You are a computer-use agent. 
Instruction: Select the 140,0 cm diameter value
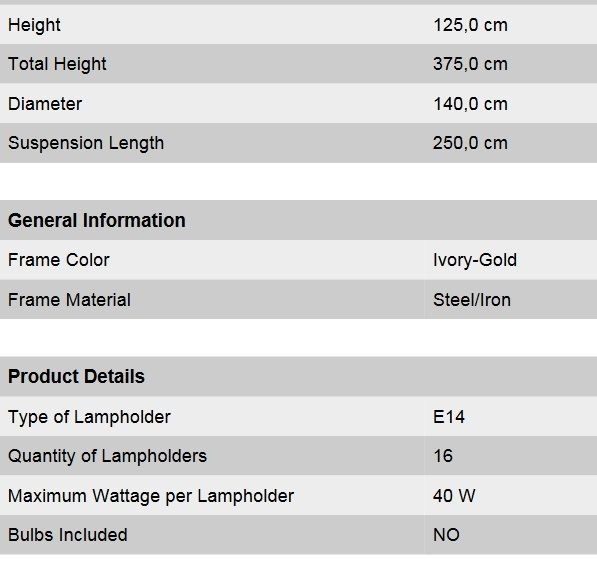tap(470, 104)
